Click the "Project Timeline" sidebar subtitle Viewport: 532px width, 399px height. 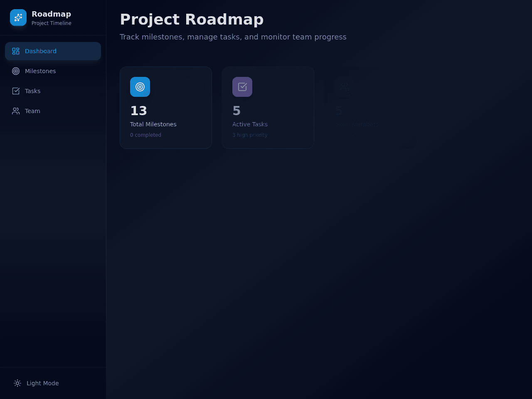coord(52,23)
